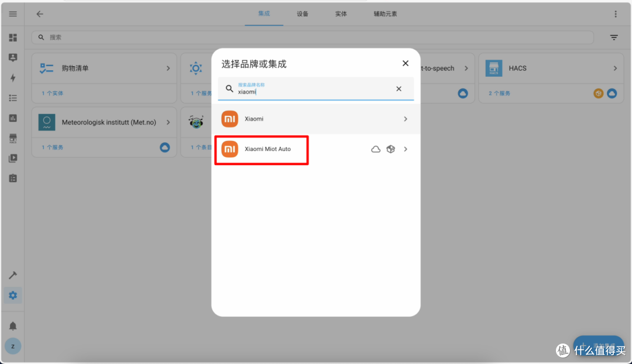
Task: Open HACS card chevron
Action: click(615, 68)
